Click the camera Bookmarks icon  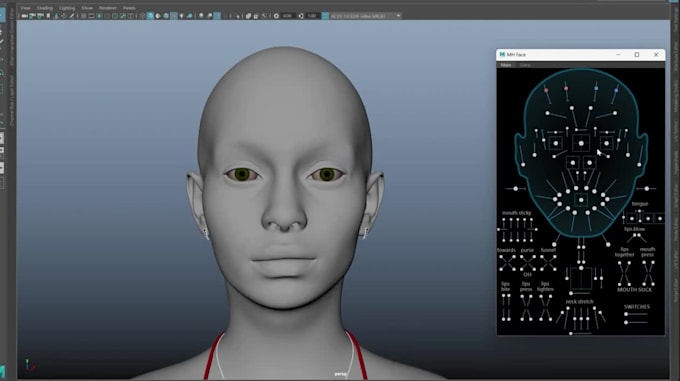tap(48, 16)
